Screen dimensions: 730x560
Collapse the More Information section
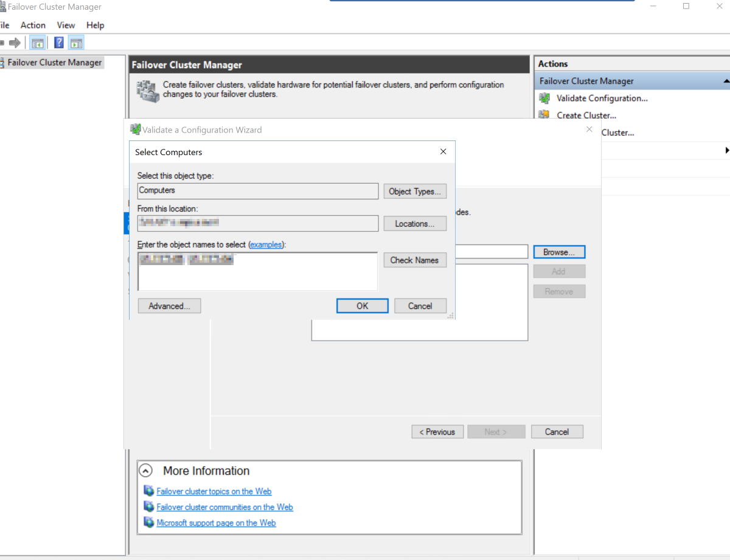coord(146,471)
